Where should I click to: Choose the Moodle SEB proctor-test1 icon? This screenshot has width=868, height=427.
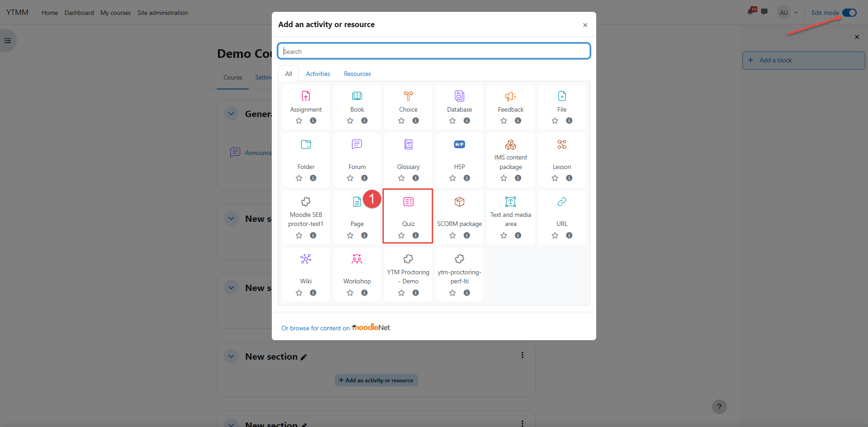point(306,202)
